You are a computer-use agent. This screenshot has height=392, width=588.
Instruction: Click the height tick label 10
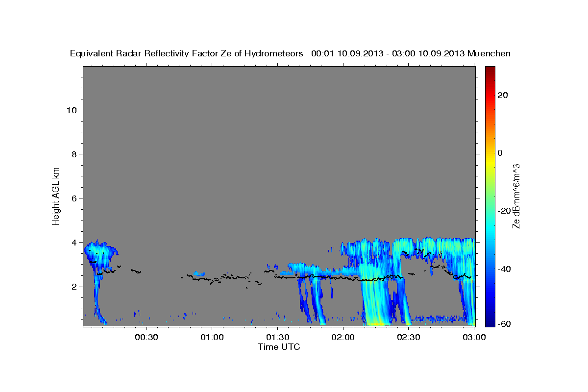pos(71,110)
